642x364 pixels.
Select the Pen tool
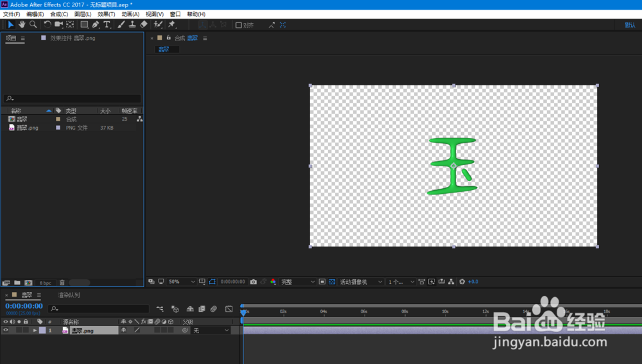(x=96, y=24)
